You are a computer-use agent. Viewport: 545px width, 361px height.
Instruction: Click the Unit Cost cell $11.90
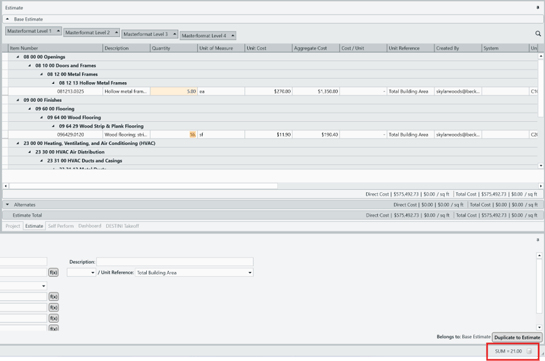pyautogui.click(x=268, y=134)
